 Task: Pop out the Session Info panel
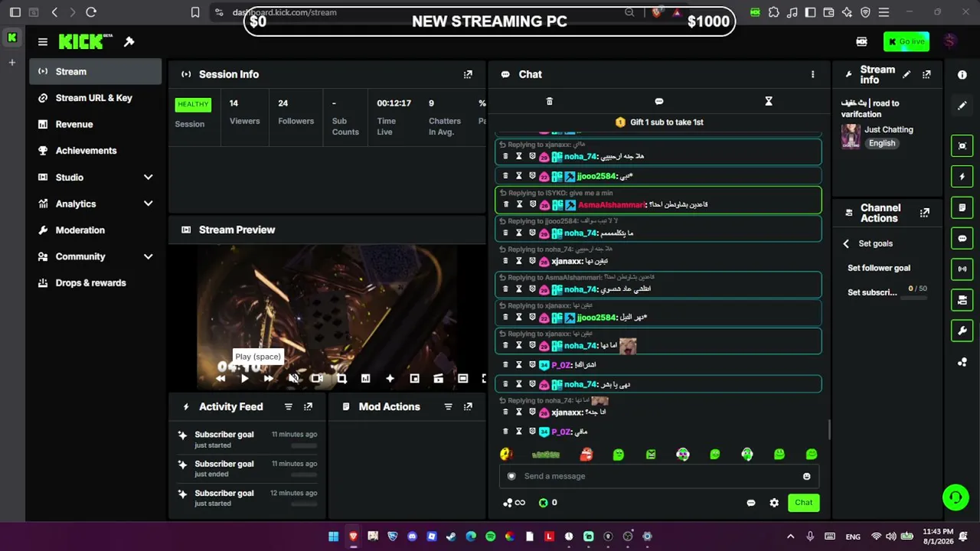coord(468,74)
